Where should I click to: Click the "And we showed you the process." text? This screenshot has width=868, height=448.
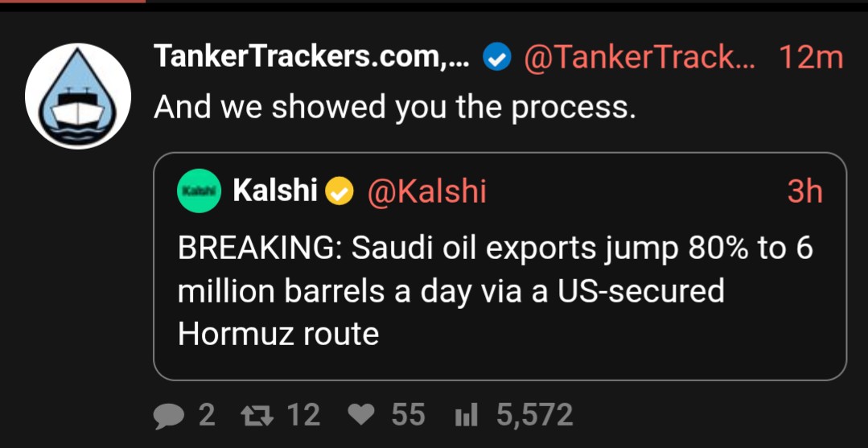(x=395, y=106)
